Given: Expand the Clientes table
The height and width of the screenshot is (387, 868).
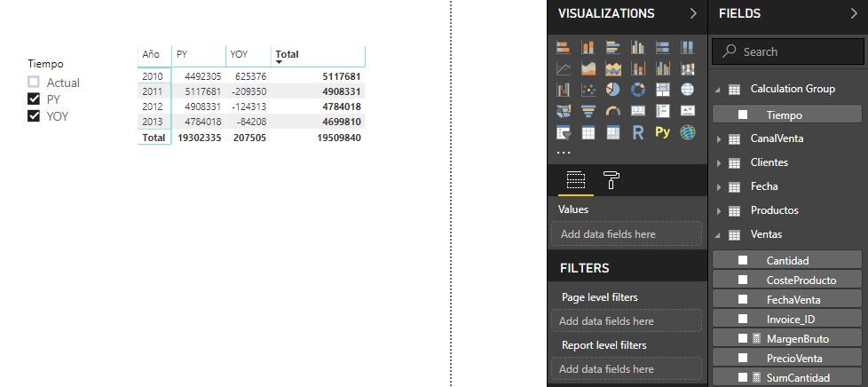Looking at the screenshot, I should click(719, 162).
